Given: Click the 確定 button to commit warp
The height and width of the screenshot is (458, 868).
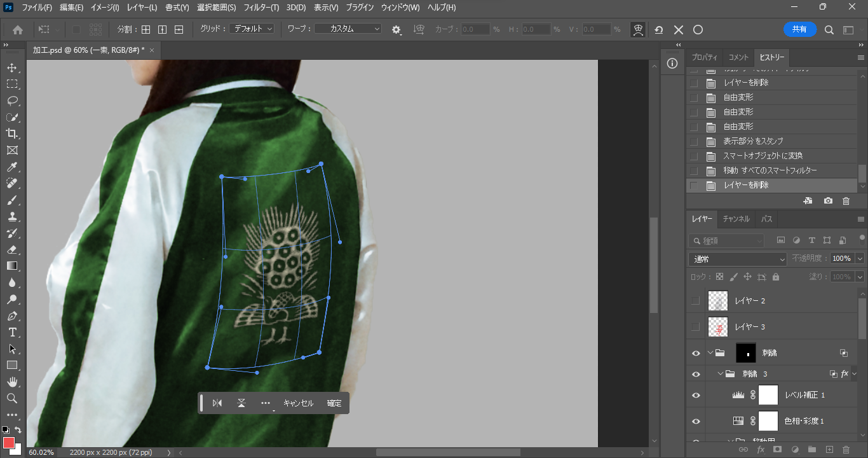Looking at the screenshot, I should pyautogui.click(x=334, y=403).
